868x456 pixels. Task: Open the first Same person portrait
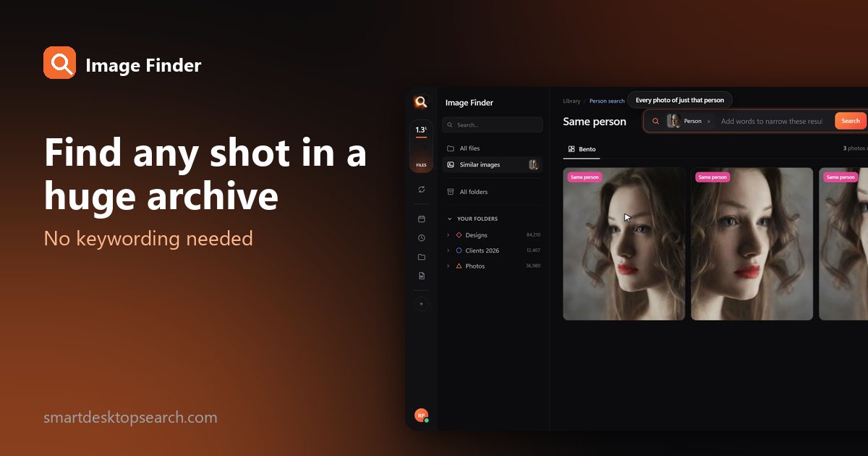pos(624,244)
